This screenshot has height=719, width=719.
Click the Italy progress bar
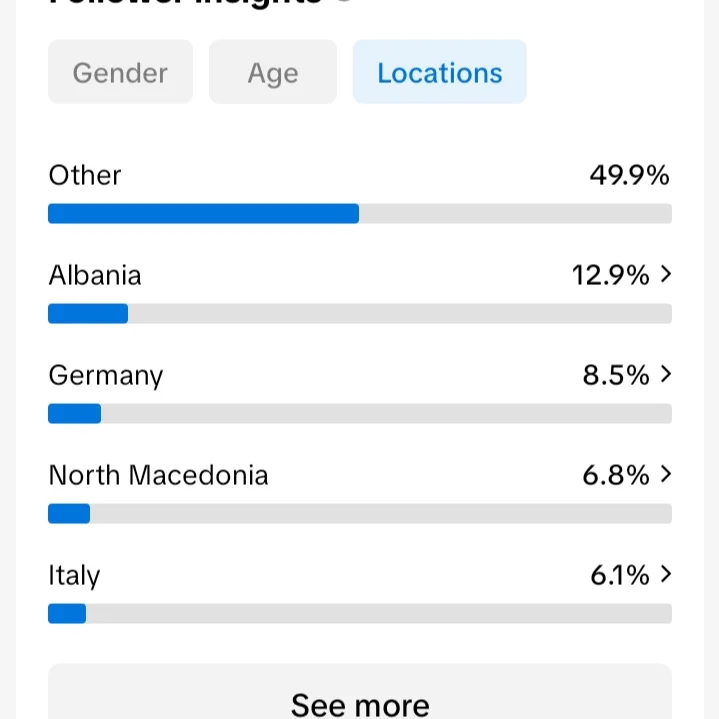(360, 614)
